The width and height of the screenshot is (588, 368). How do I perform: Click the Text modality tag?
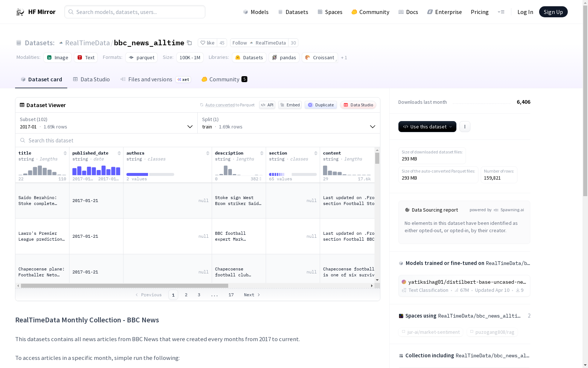pos(86,57)
